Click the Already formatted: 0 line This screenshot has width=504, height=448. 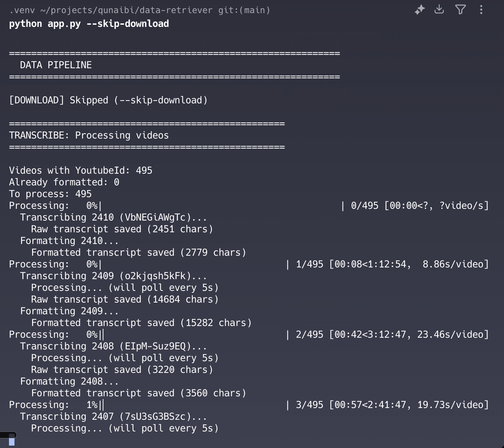64,182
